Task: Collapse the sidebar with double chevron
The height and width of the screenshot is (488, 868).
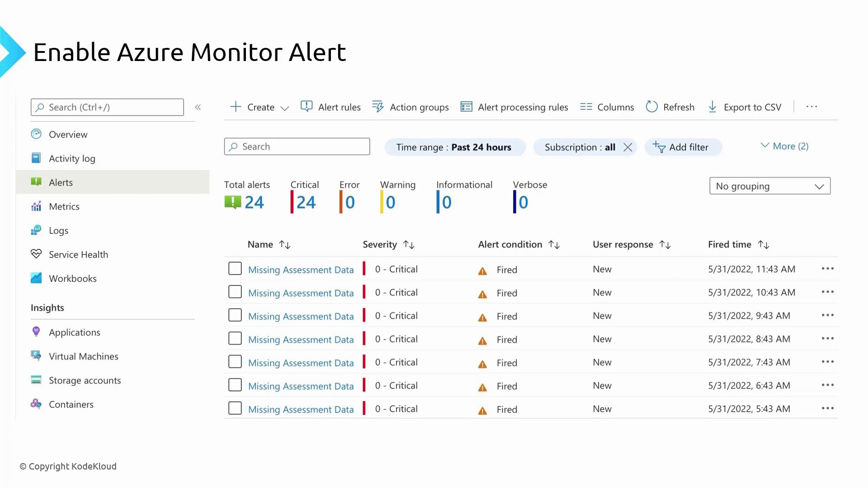Action: pos(198,107)
